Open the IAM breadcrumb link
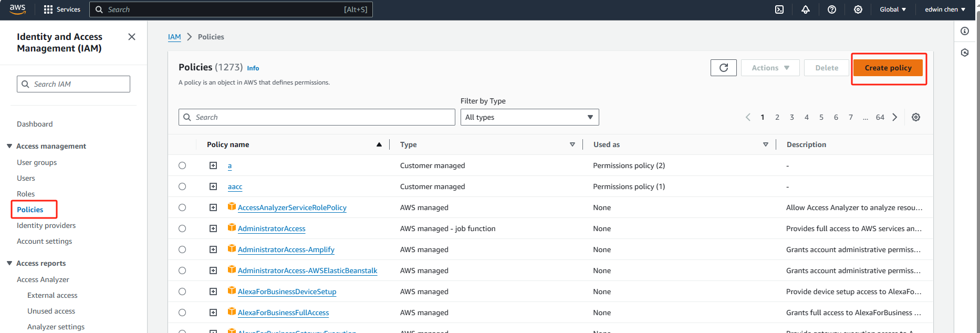 click(x=174, y=37)
